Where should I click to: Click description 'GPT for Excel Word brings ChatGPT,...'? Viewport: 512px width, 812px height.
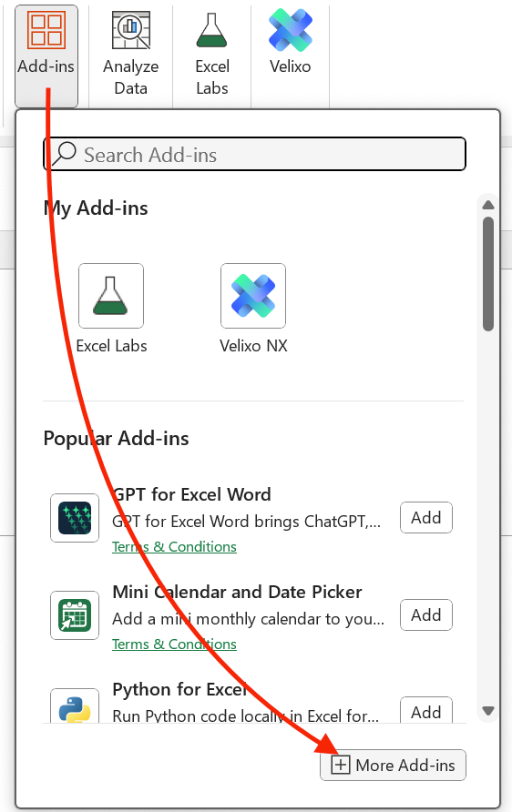(247, 522)
